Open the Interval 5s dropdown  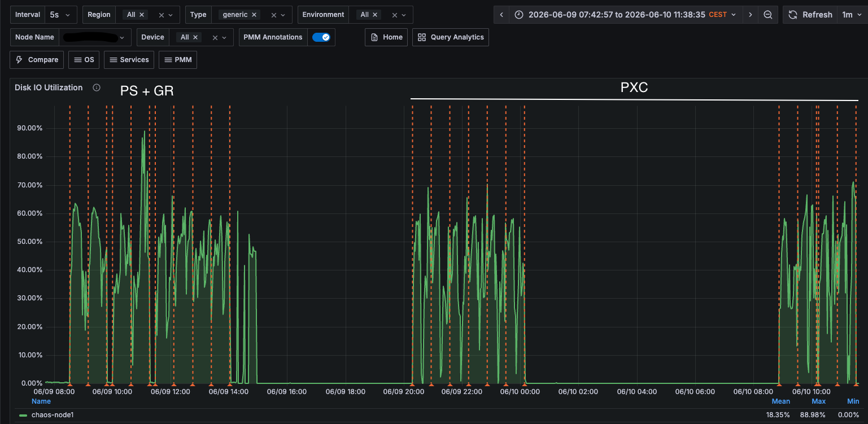coord(61,15)
